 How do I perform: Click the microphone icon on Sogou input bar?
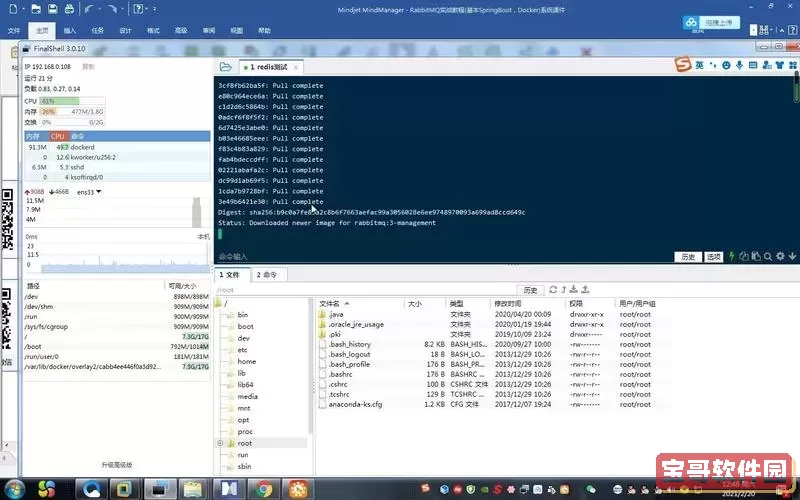pyautogui.click(x=739, y=65)
